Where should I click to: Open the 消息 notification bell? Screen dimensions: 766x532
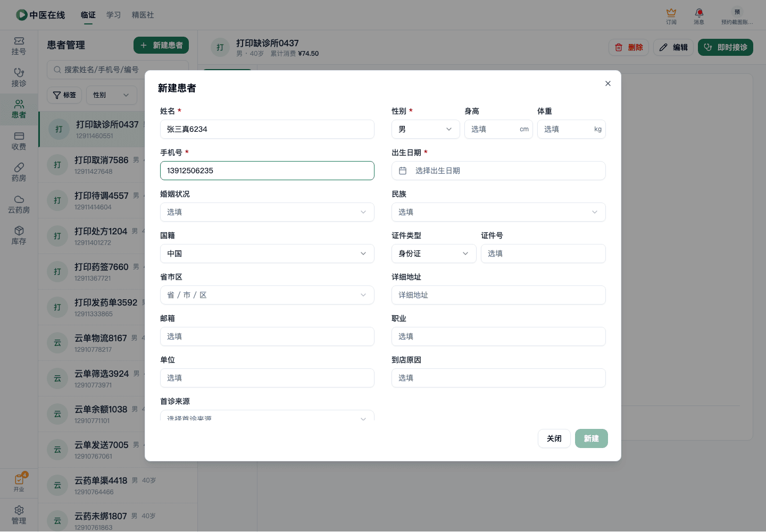click(x=699, y=16)
